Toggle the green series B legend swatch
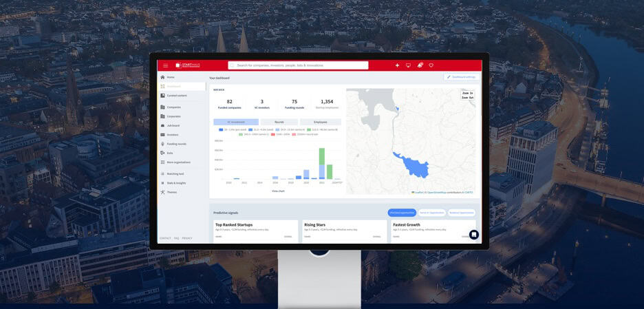 309,129
